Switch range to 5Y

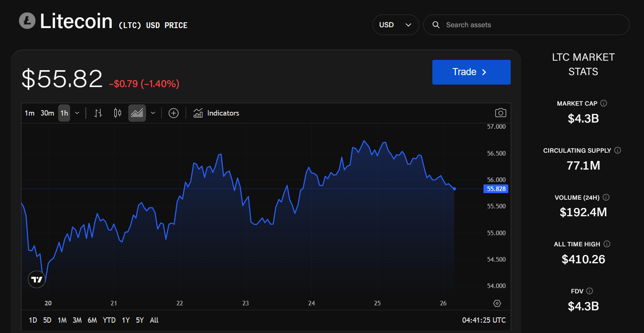tap(140, 320)
